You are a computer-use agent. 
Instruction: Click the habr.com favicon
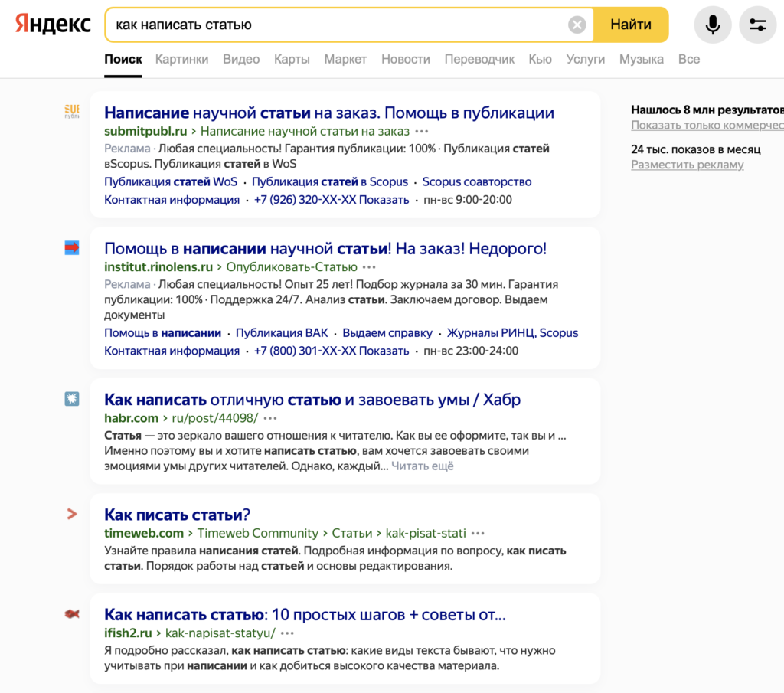(x=71, y=398)
